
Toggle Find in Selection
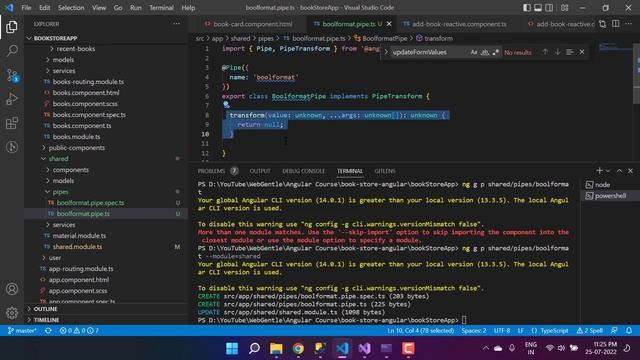click(x=570, y=52)
